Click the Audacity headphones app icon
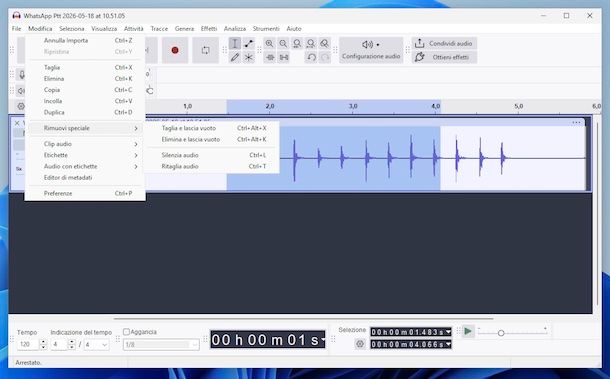 [x=16, y=16]
